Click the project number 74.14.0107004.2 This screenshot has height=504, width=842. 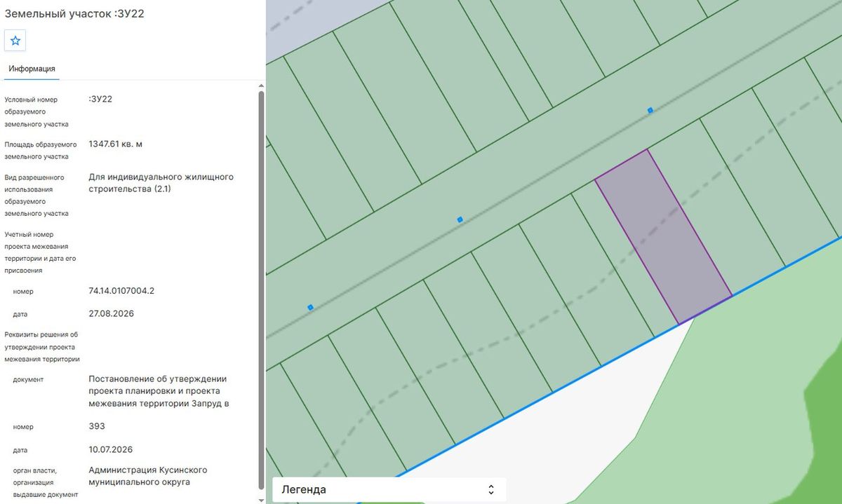121,291
